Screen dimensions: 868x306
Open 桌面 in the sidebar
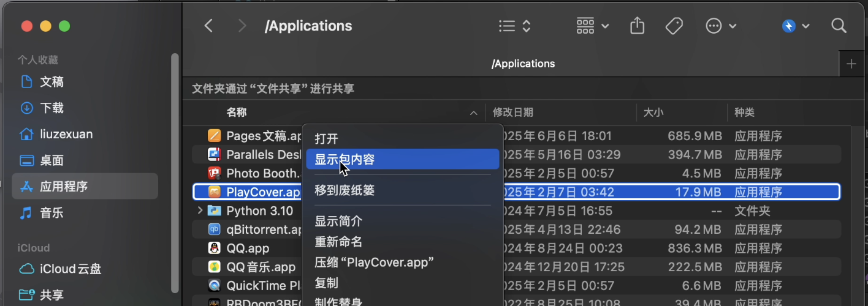[85, 160]
